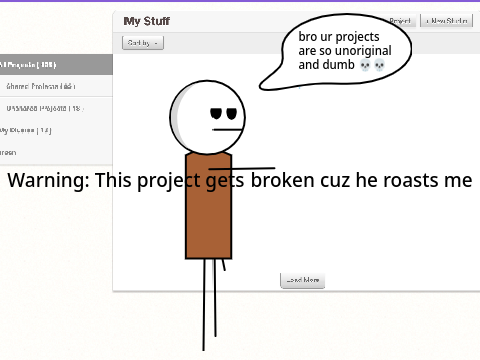The image size is (480, 360).
Task: Click the stick figure's outstretched arm
Action: click(242, 169)
